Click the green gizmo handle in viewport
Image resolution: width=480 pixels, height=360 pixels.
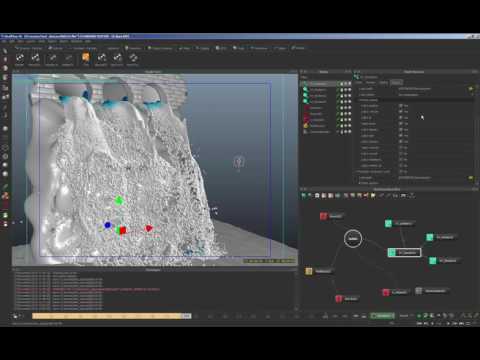pyautogui.click(x=119, y=200)
